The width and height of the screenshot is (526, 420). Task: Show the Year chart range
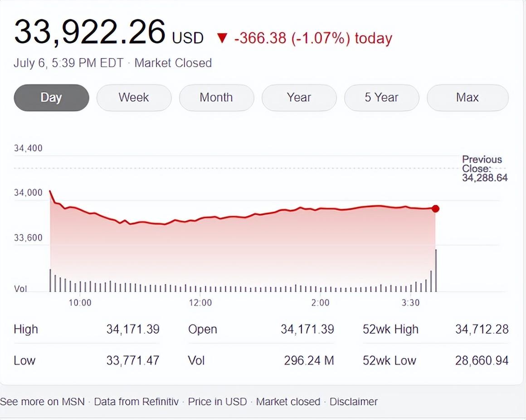pyautogui.click(x=299, y=98)
